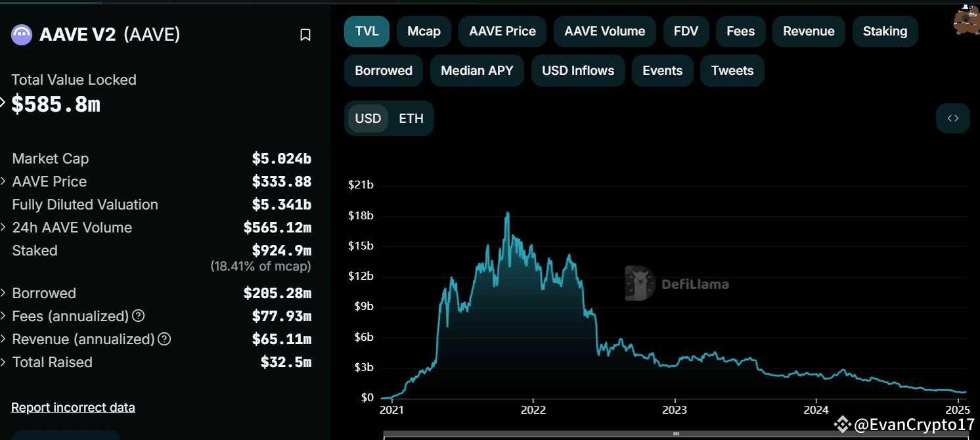Toggle the Staking metric on the chart
The height and width of the screenshot is (440, 980).
pos(885,31)
